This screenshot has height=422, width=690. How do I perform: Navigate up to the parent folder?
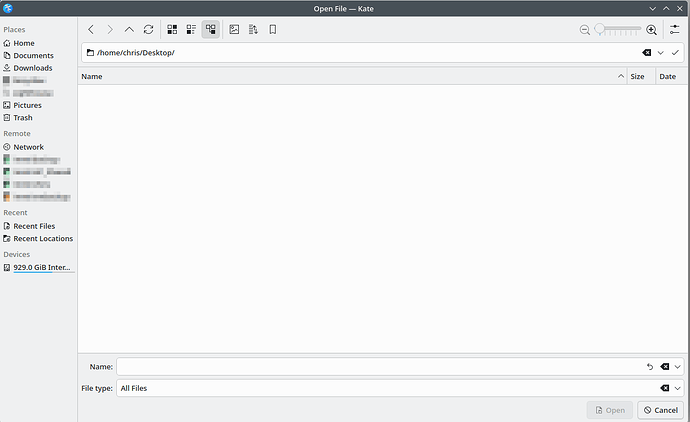(129, 30)
